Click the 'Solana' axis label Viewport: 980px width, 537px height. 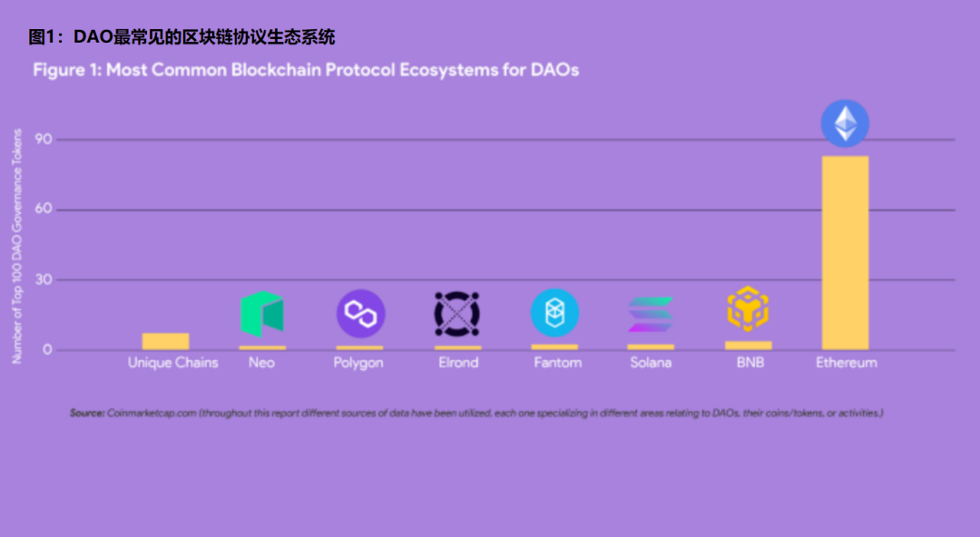pos(651,363)
